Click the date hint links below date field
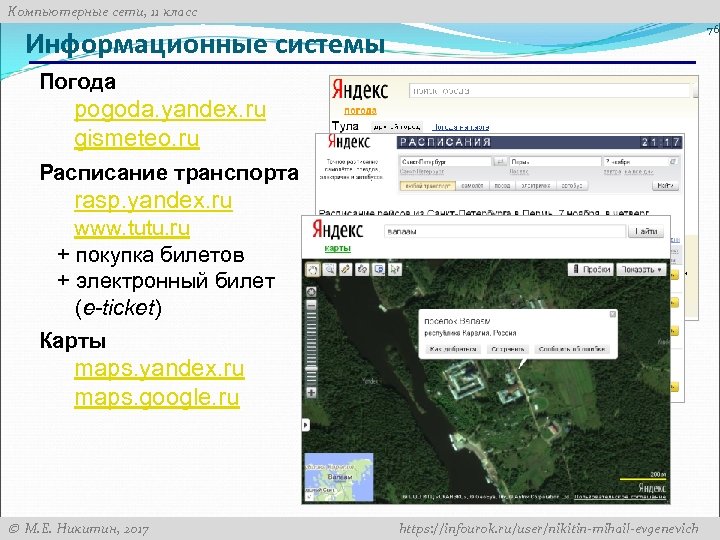This screenshot has height=540, width=720. click(628, 172)
